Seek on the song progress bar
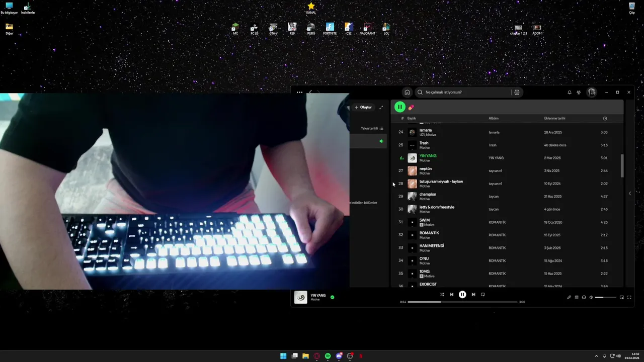 (462, 302)
